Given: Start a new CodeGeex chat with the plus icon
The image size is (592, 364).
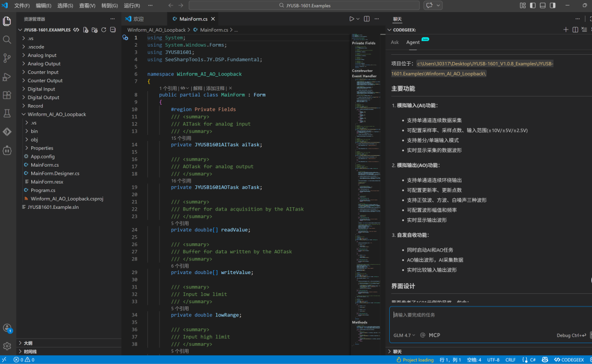Looking at the screenshot, I should 566,30.
